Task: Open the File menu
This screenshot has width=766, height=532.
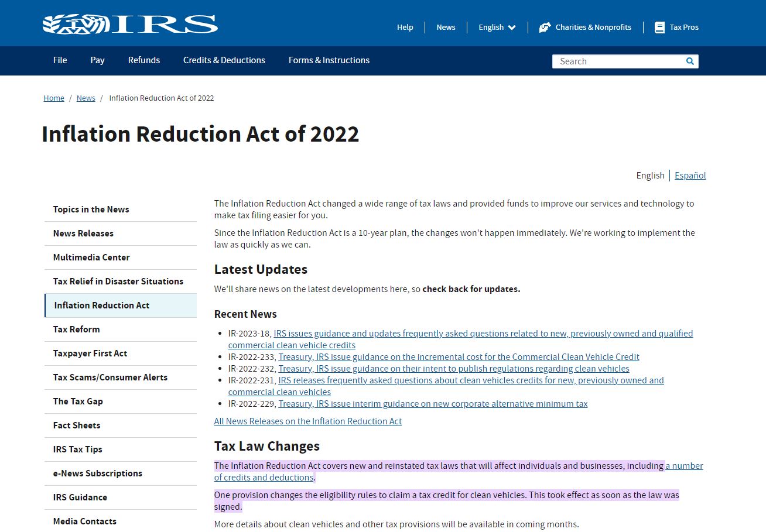Action: pyautogui.click(x=60, y=60)
